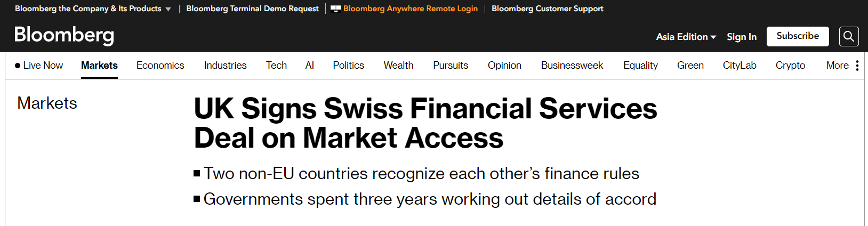Viewport: 868px width, 226px height.
Task: Open the Asia Edition dropdown
Action: coord(686,37)
